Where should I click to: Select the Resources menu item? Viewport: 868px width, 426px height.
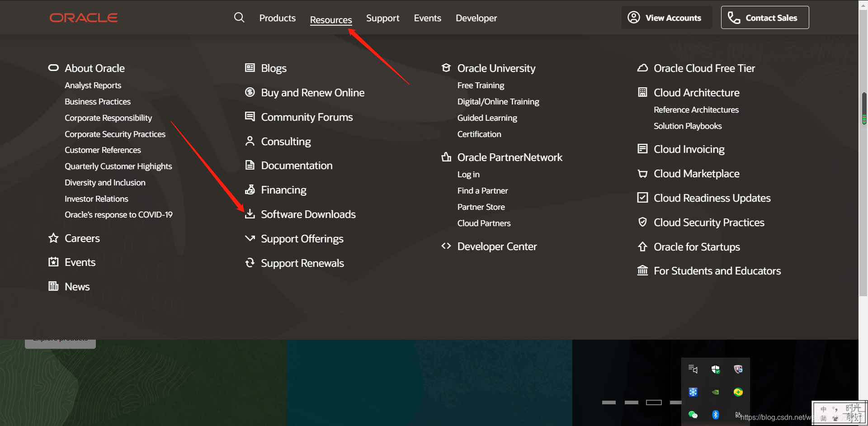point(331,20)
